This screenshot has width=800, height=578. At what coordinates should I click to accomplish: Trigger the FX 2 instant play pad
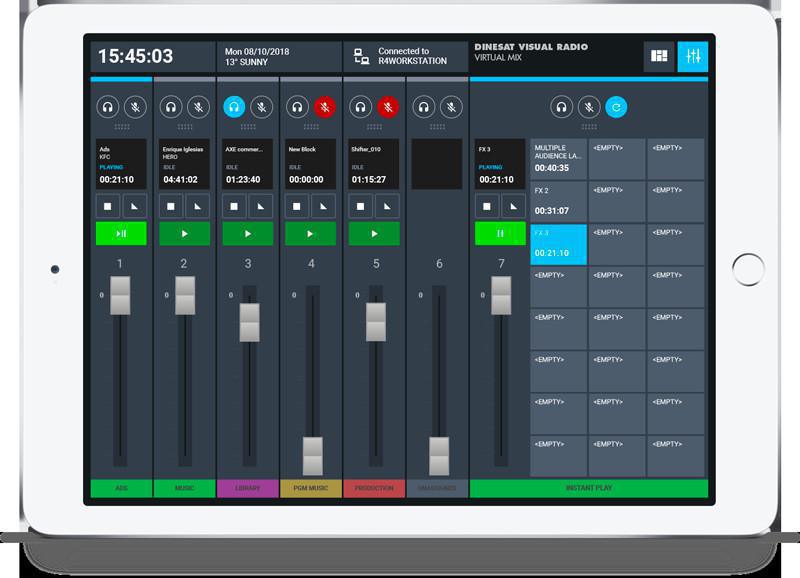558,201
